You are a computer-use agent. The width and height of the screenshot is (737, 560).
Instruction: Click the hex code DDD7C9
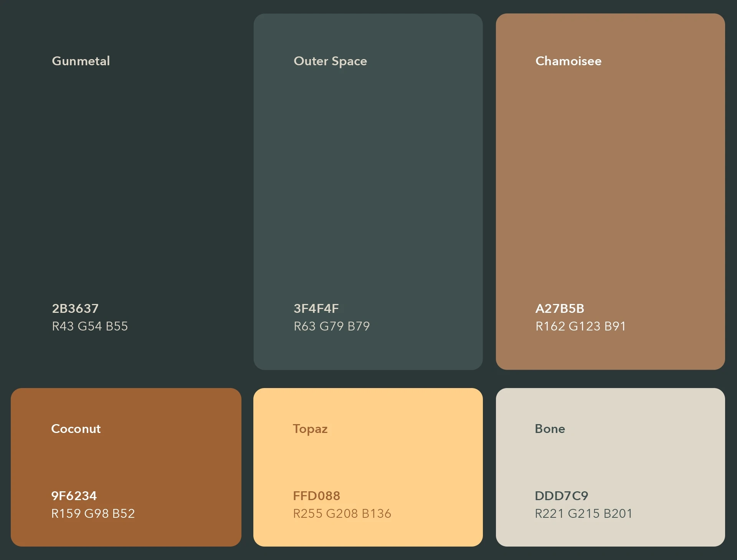[x=561, y=496]
